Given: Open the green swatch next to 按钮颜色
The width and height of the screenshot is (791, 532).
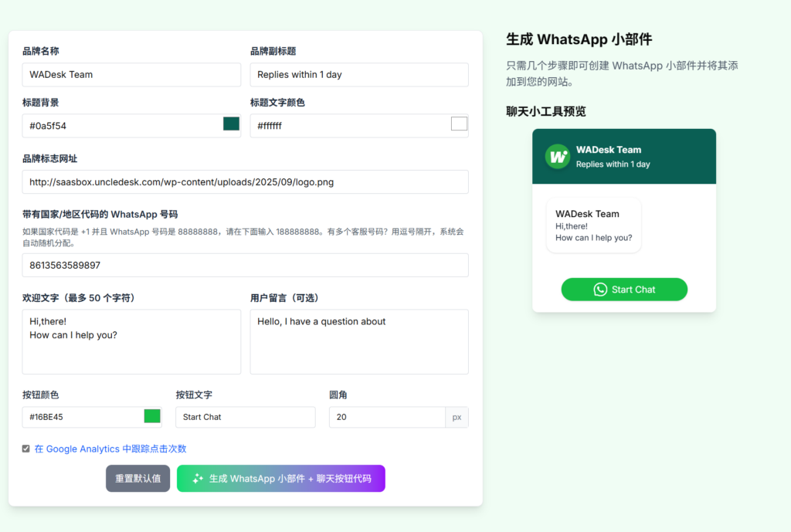Looking at the screenshot, I should click(152, 416).
